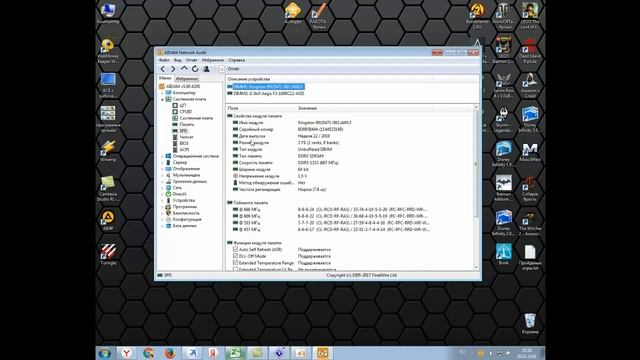Go up one level with the Up arrow
This screenshot has width=640, height=360.
(184, 69)
